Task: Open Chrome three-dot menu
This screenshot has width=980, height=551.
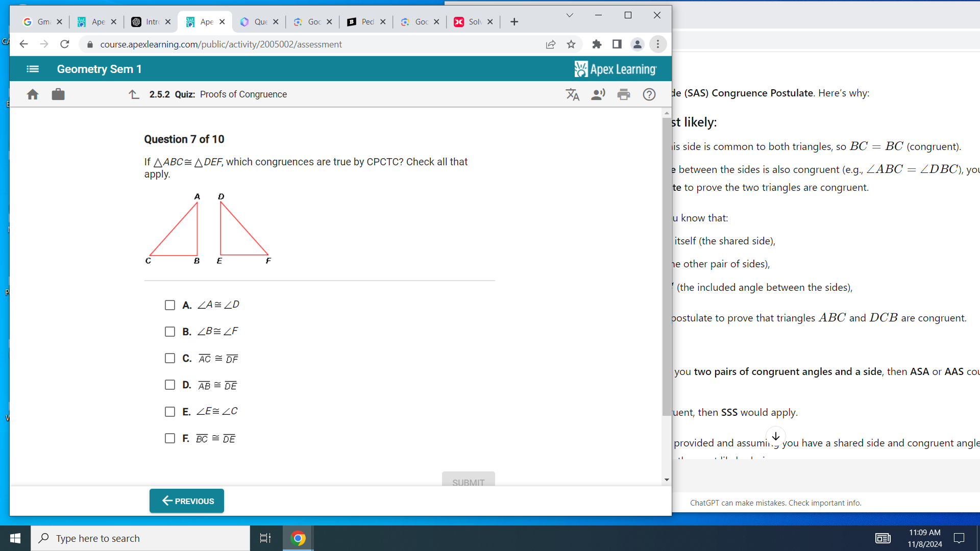Action: click(x=658, y=44)
